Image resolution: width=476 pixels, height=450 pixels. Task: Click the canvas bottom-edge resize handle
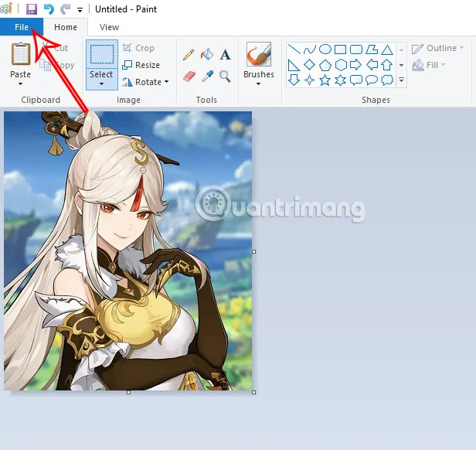(x=129, y=392)
